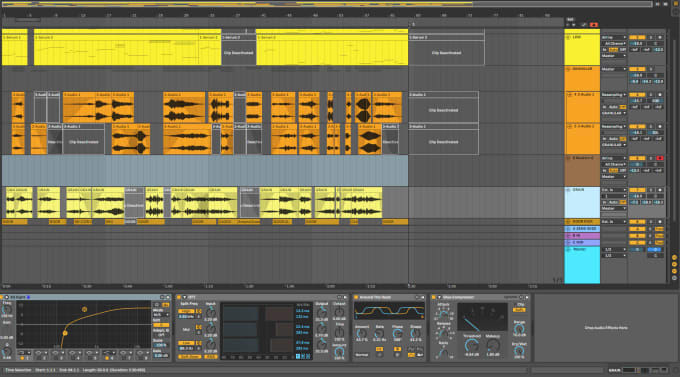Image resolution: width=680 pixels, height=377 pixels.
Task: Click the Drop Audio Effects Here area
Action: (x=606, y=328)
